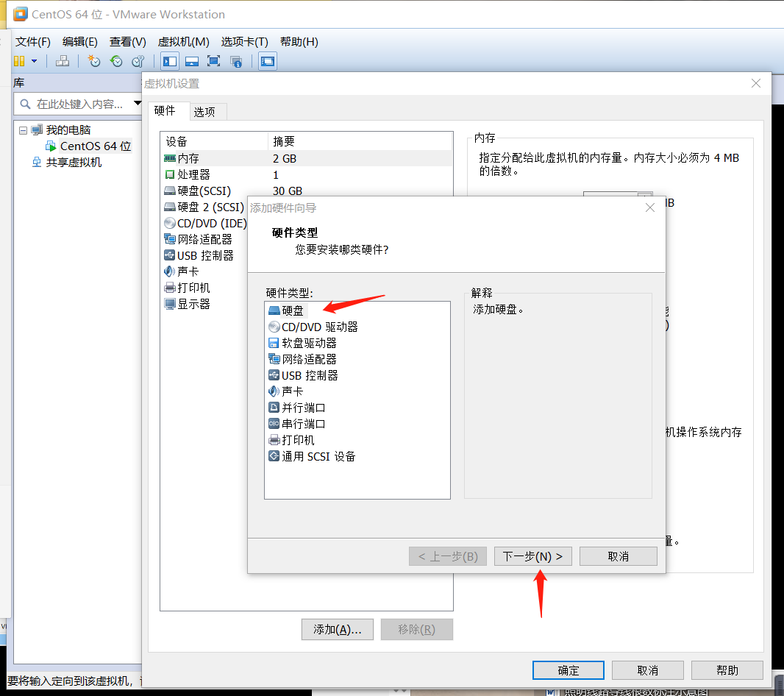Viewport: 784px width, 696px height.
Task: Cancel the add hardware wizard
Action: tap(618, 556)
